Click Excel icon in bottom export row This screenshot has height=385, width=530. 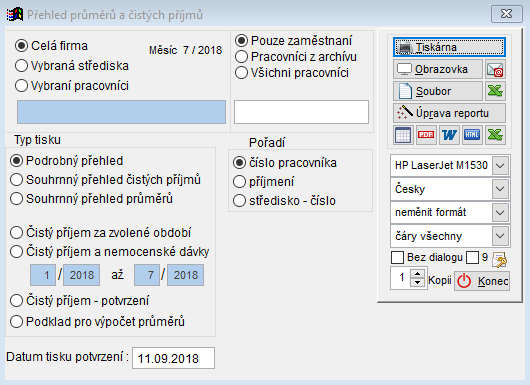[495, 135]
